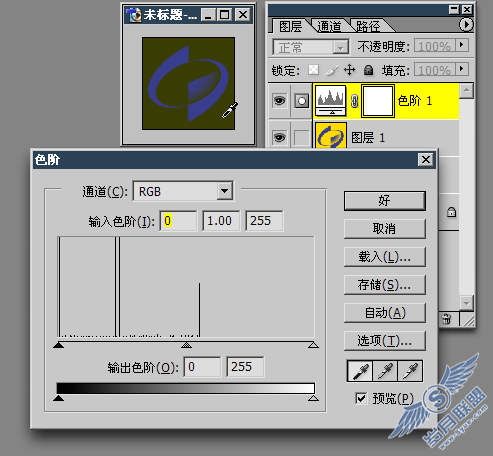Uncheck the 预览(P) preview checkbox
Image resolution: width=493 pixels, height=456 pixels.
click(x=361, y=398)
